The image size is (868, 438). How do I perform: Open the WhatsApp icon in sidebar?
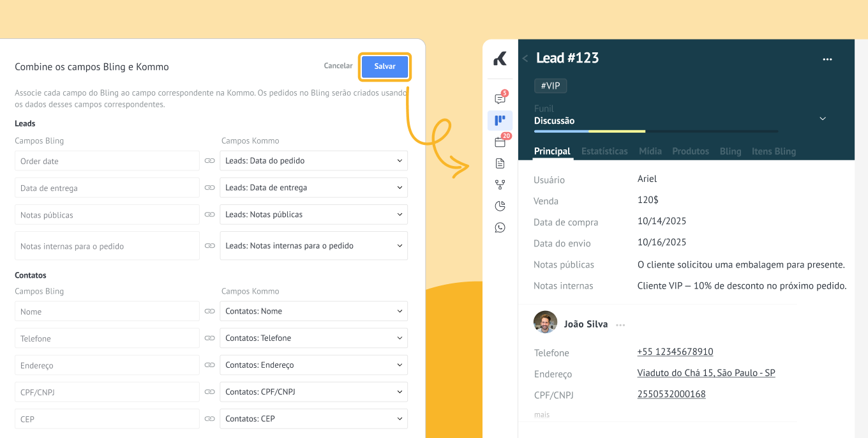coord(500,227)
